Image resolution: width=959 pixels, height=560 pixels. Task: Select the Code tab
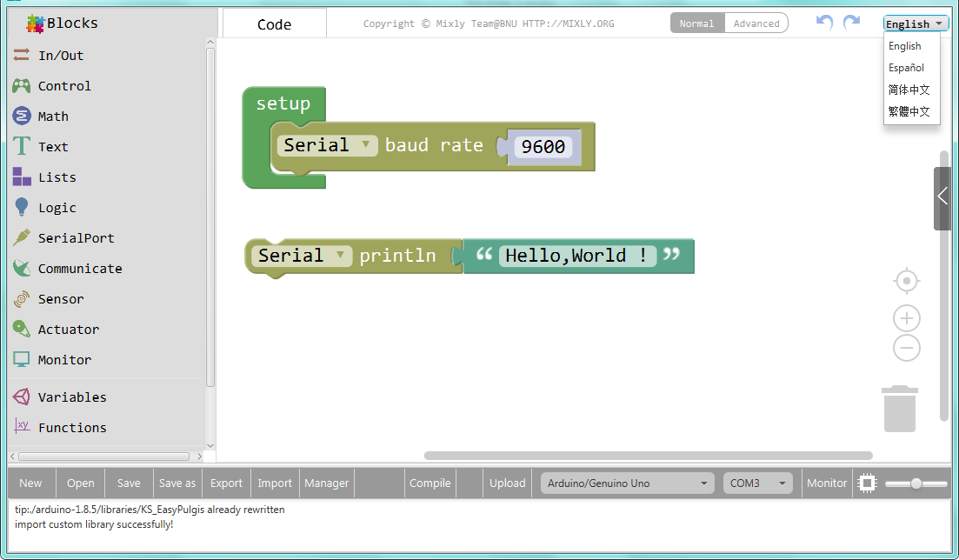274,24
